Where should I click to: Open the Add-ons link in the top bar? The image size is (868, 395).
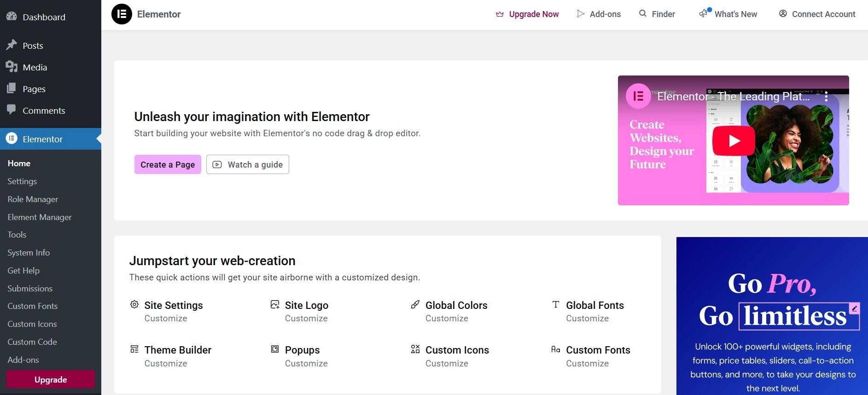coord(605,14)
